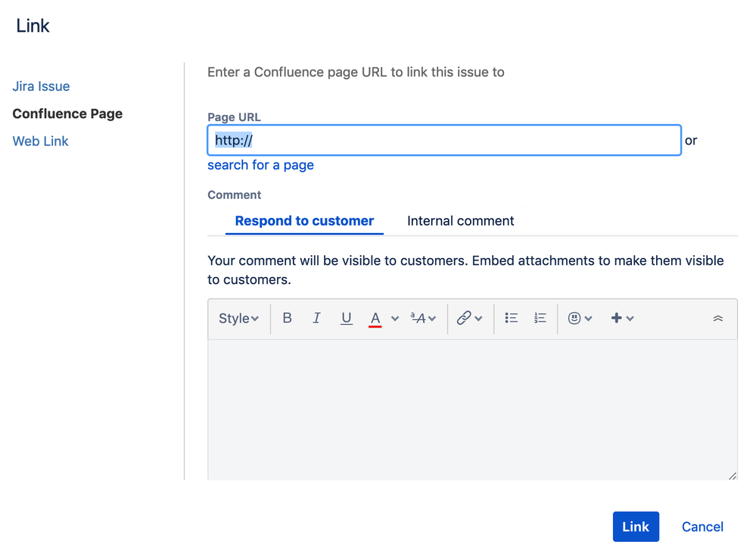Open the emoji picker
Image resolution: width=756 pixels, height=554 pixels.
575,319
